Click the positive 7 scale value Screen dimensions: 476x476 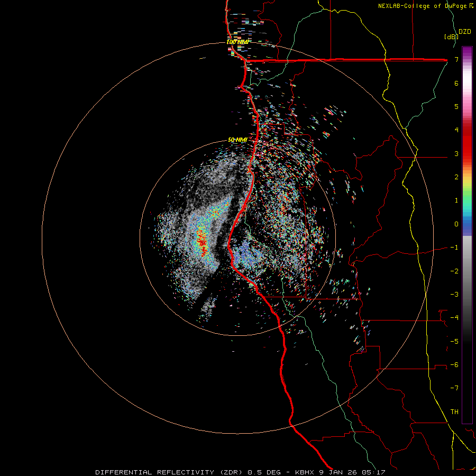pyautogui.click(x=456, y=60)
